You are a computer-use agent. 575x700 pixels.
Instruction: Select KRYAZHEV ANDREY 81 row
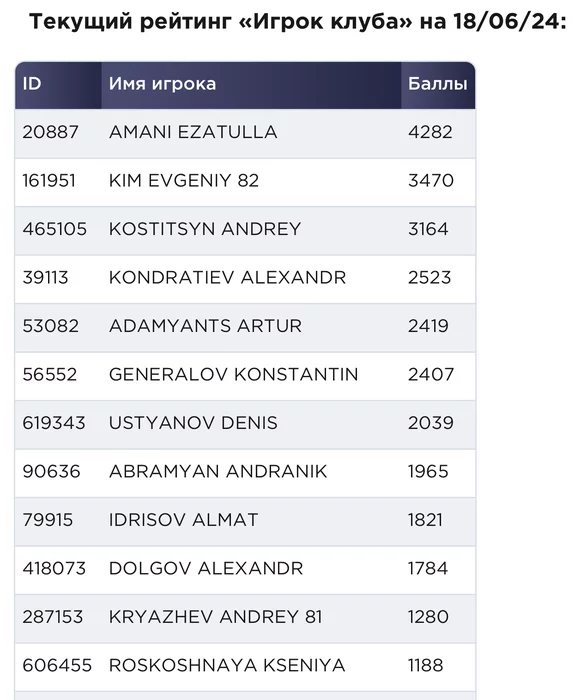[245, 618]
